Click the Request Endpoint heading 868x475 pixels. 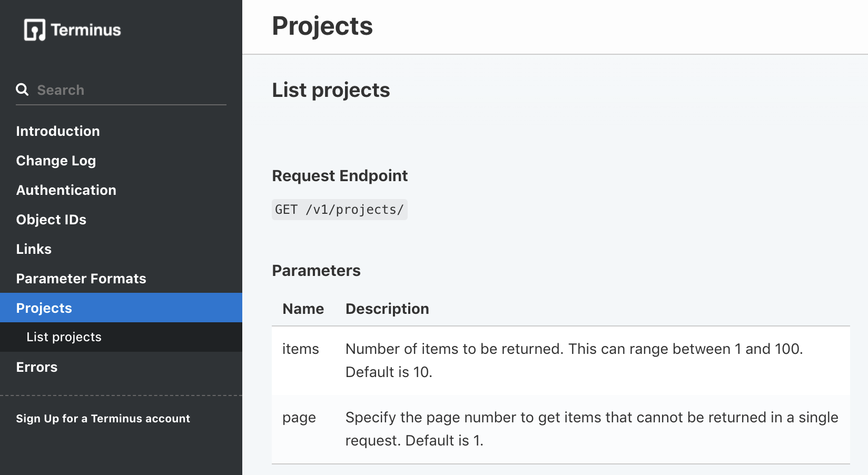click(340, 176)
